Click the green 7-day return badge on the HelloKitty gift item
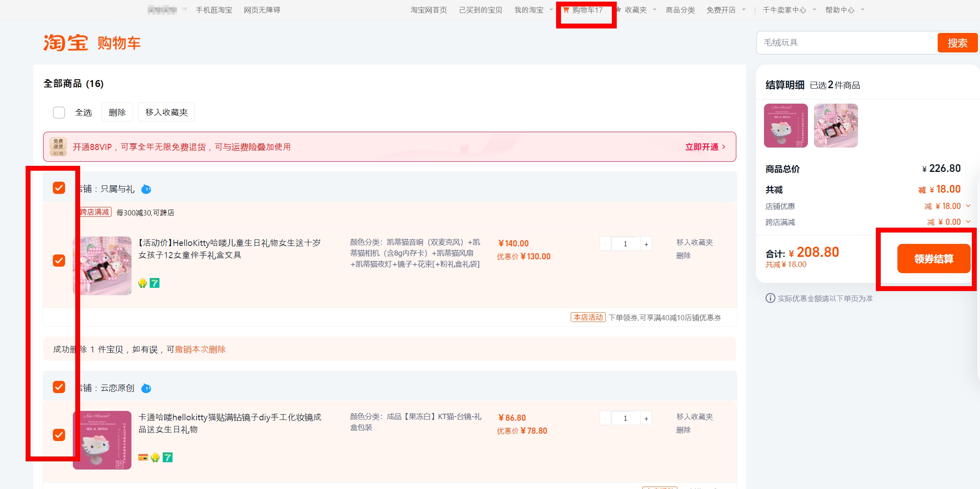This screenshot has height=489, width=980. [155, 283]
